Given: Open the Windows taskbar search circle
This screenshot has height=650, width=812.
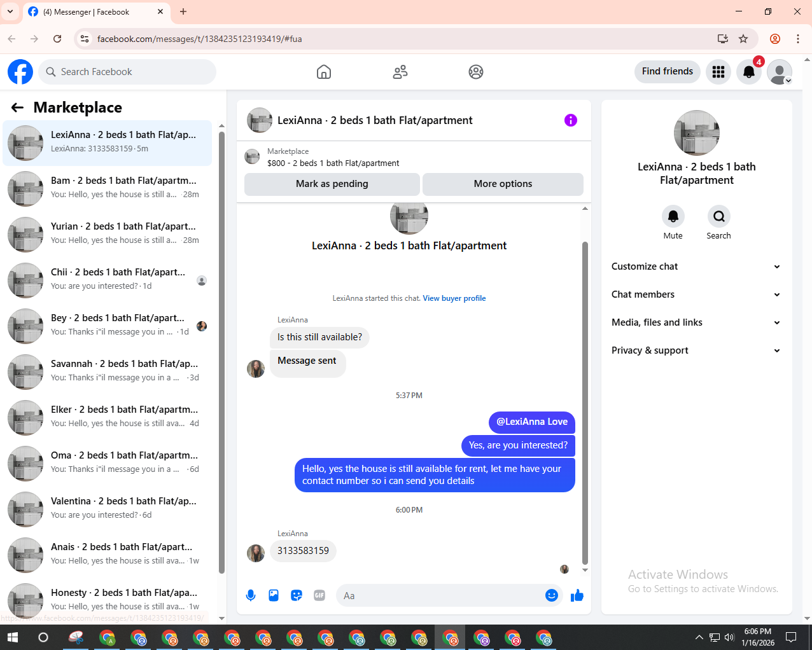Looking at the screenshot, I should 43,637.
